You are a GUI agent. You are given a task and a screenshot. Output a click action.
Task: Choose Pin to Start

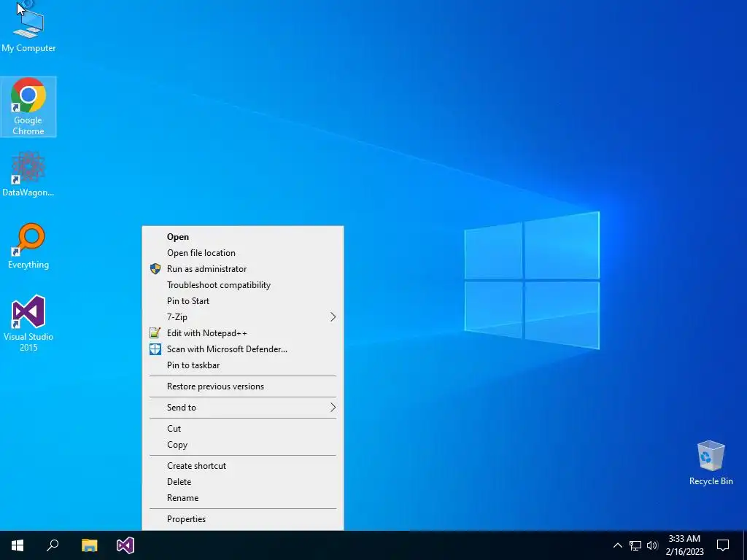tap(243, 301)
